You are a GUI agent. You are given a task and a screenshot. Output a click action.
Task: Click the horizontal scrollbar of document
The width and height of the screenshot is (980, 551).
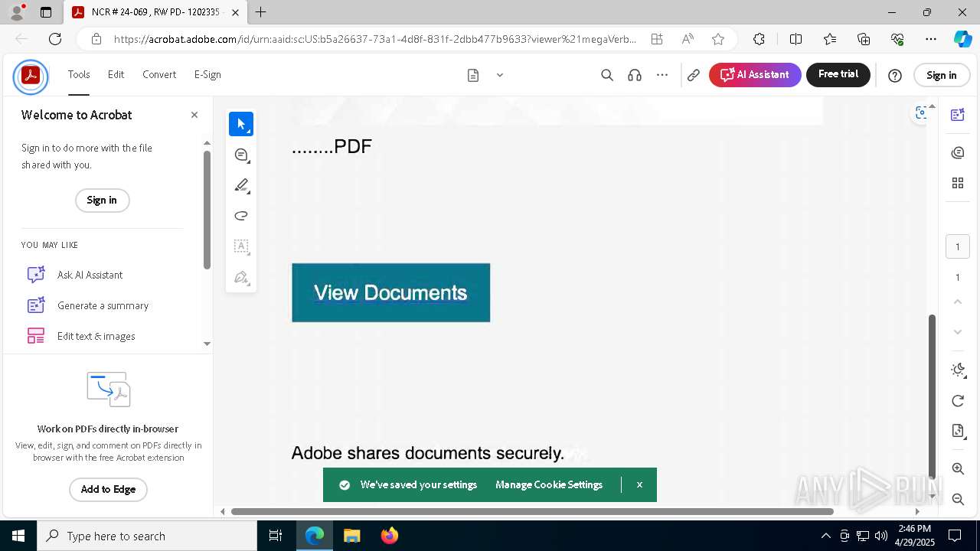point(532,511)
